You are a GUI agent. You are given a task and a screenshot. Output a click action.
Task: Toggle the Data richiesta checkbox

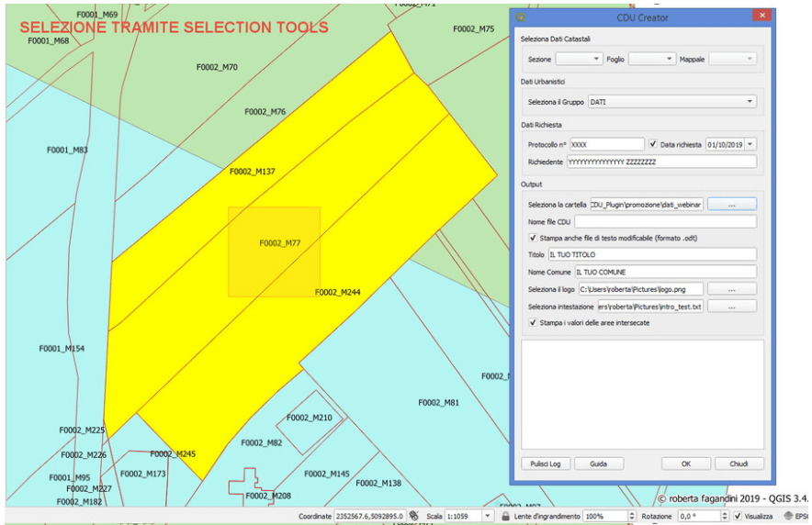[653, 144]
